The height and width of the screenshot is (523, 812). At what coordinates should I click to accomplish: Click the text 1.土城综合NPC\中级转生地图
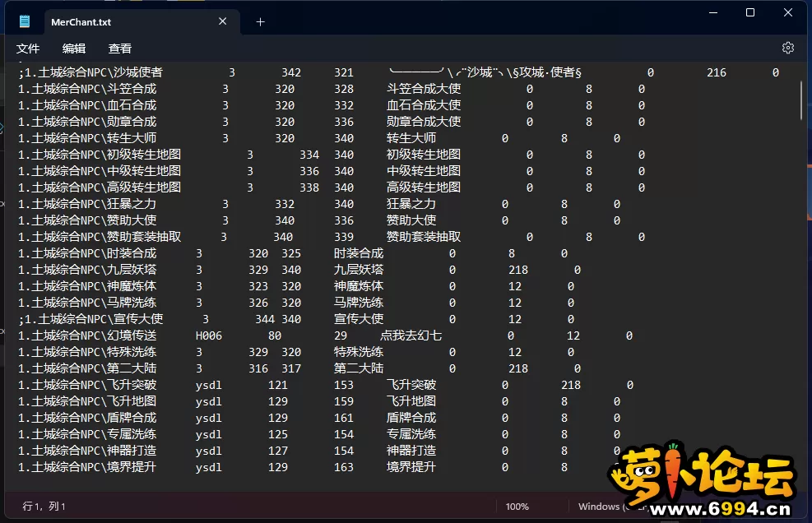[100, 171]
